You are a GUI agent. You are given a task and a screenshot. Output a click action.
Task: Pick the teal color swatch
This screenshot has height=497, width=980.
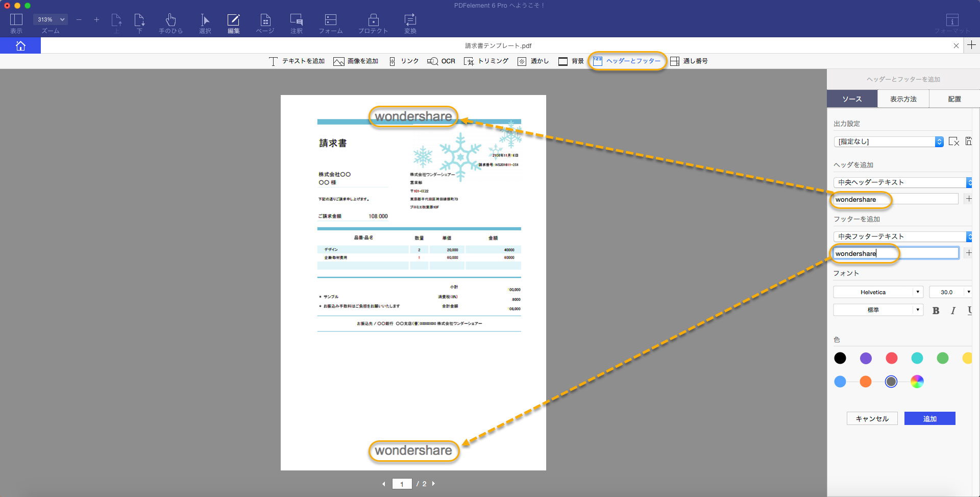[x=917, y=358]
